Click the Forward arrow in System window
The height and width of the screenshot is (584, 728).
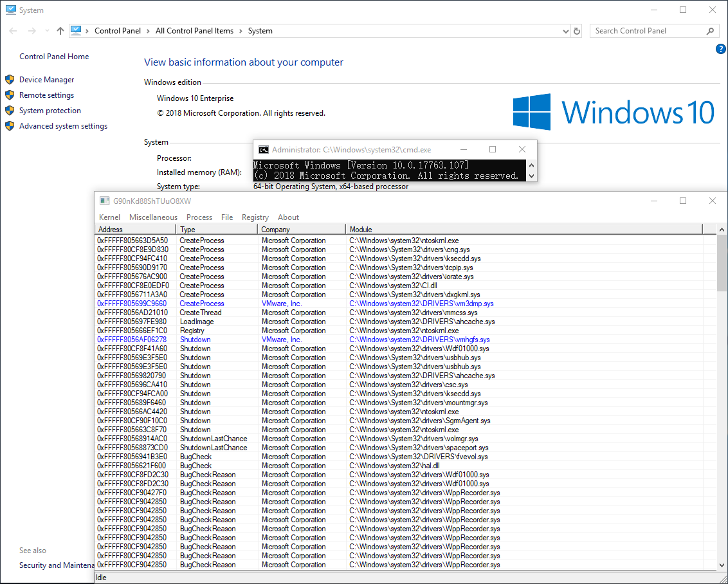tap(32, 31)
